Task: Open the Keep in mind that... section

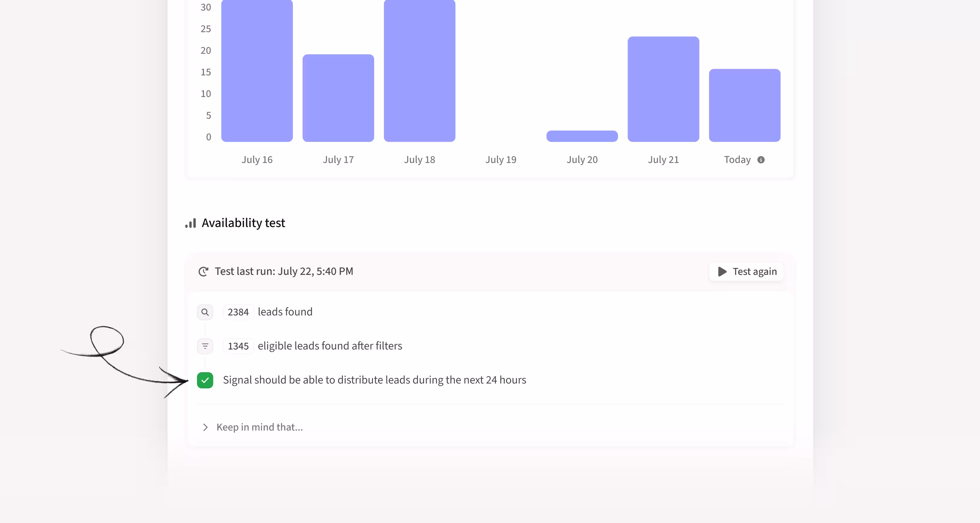Action: pyautogui.click(x=260, y=427)
